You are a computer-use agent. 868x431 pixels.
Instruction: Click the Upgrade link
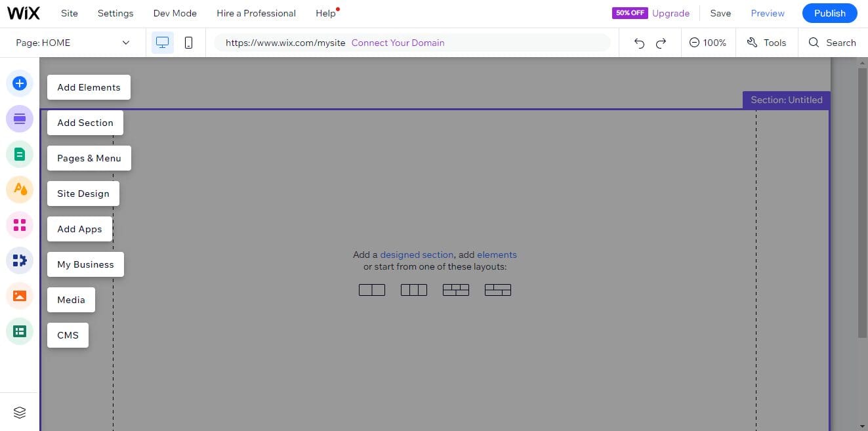(671, 13)
